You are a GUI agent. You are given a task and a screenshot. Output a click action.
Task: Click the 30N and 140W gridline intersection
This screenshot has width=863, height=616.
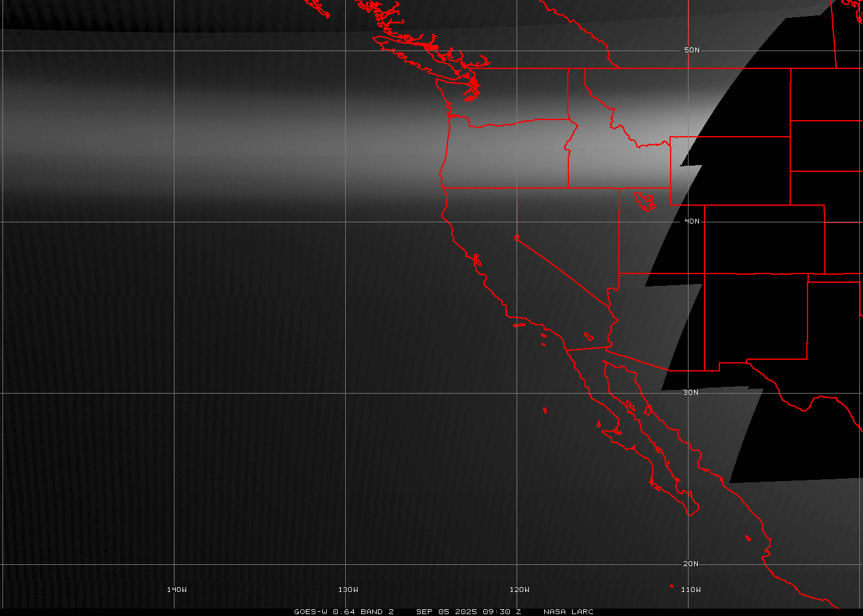coord(174,393)
